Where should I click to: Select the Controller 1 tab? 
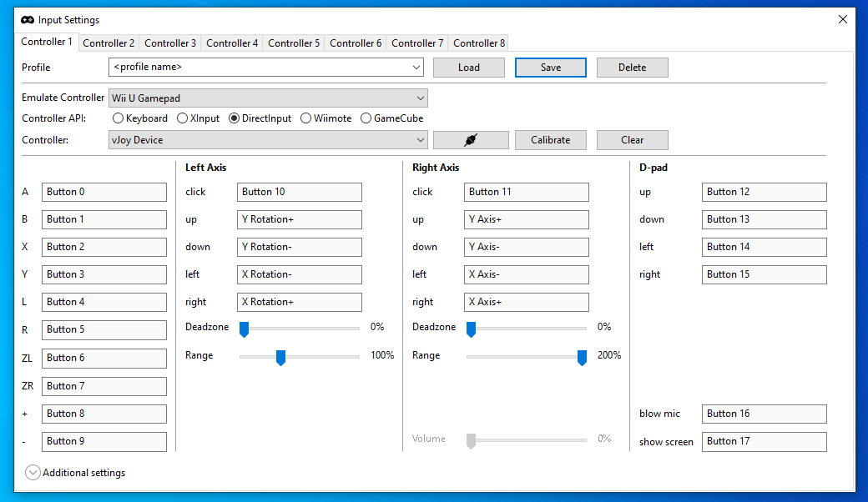pos(47,42)
